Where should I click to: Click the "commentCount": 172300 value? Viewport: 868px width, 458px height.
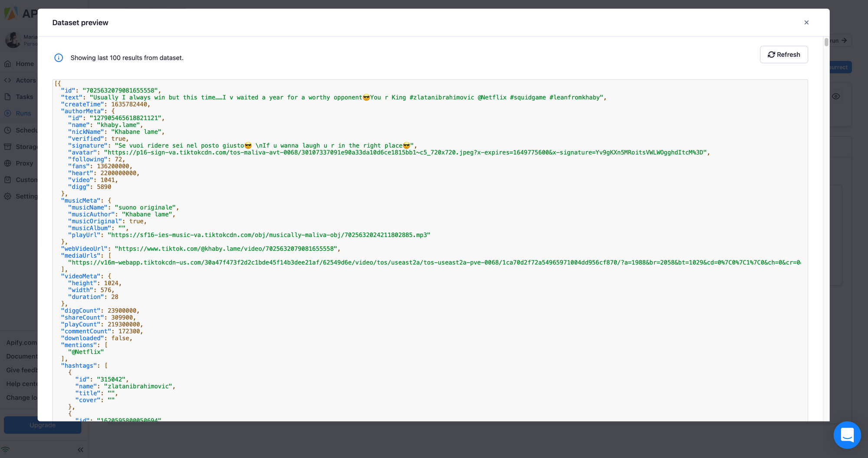click(129, 331)
